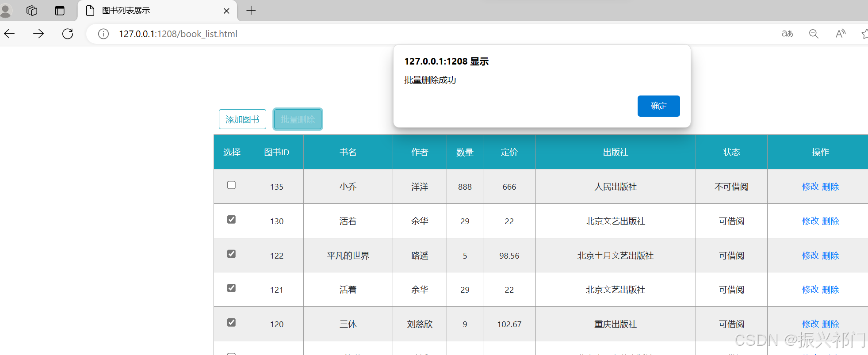Click the 添加图书 button
This screenshot has width=868, height=355.
tap(242, 119)
